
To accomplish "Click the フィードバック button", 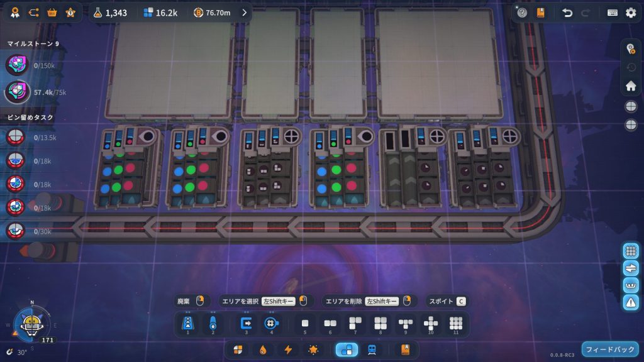I will 609,349.
